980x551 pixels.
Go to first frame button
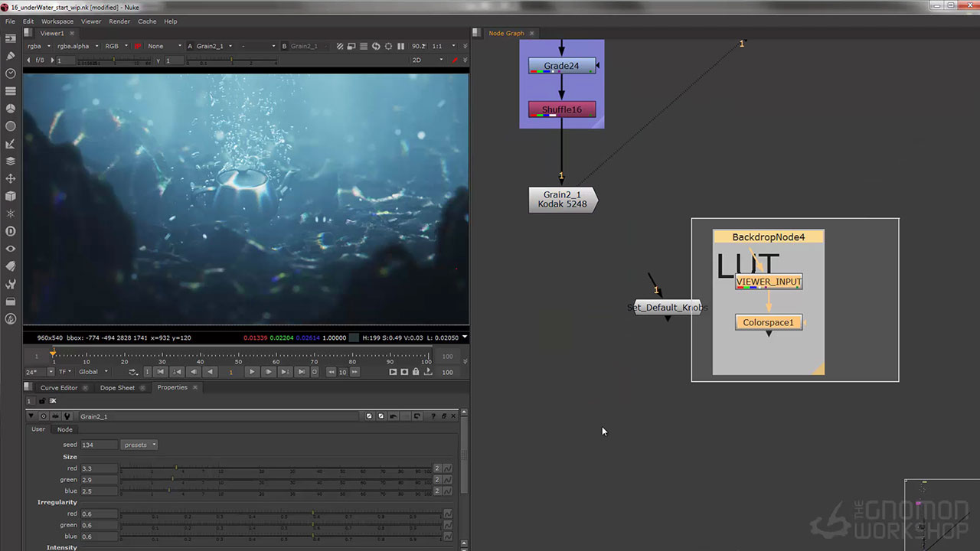[x=160, y=372]
